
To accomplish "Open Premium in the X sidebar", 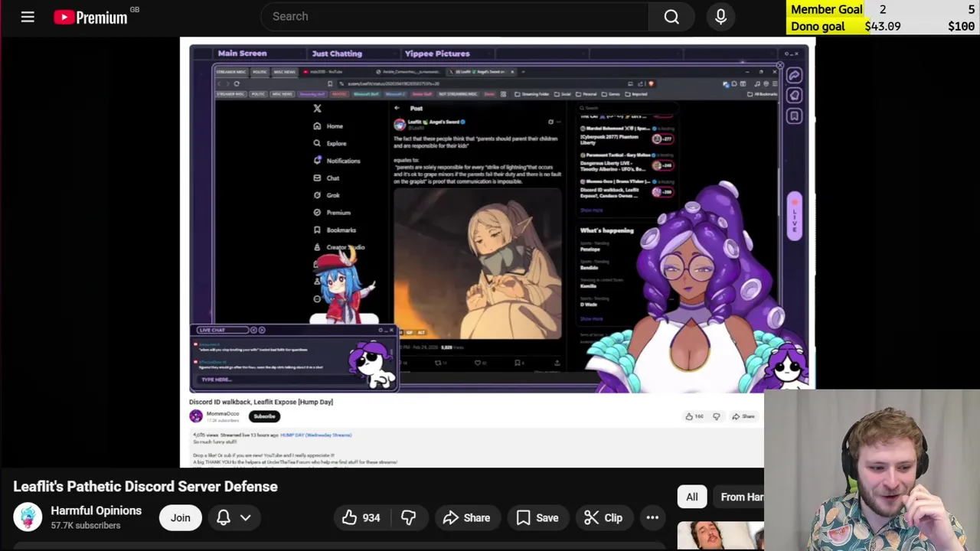I will [x=332, y=213].
